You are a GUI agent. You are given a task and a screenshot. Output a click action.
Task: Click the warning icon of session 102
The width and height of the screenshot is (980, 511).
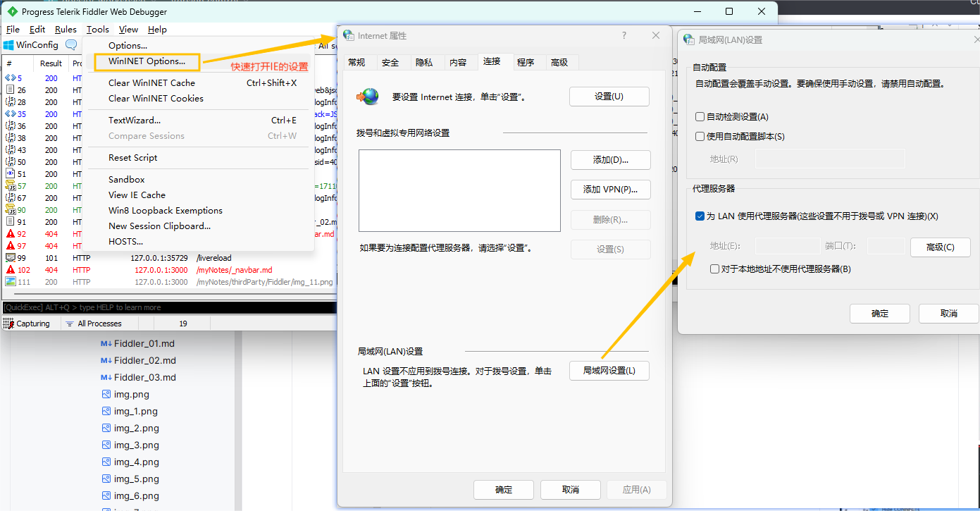click(x=10, y=269)
